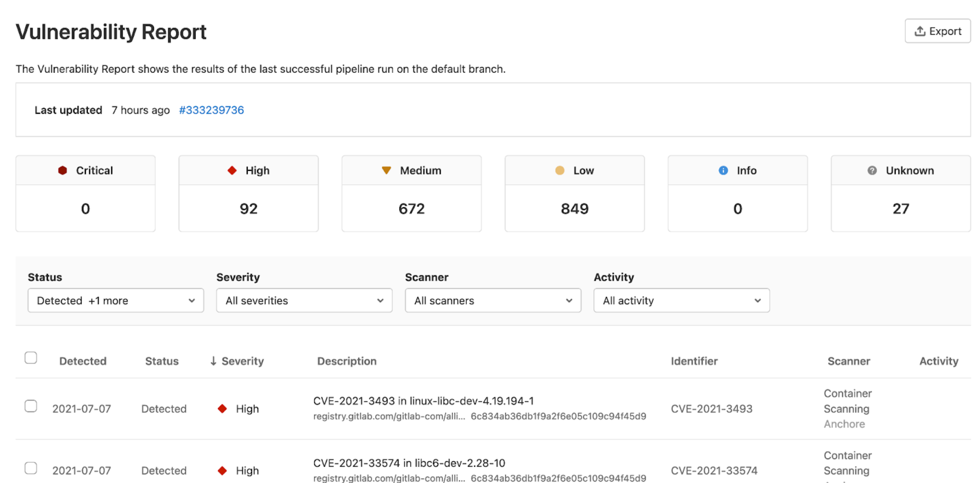The height and width of the screenshot is (483, 980).
Task: Open the All severities dropdown
Action: point(304,300)
